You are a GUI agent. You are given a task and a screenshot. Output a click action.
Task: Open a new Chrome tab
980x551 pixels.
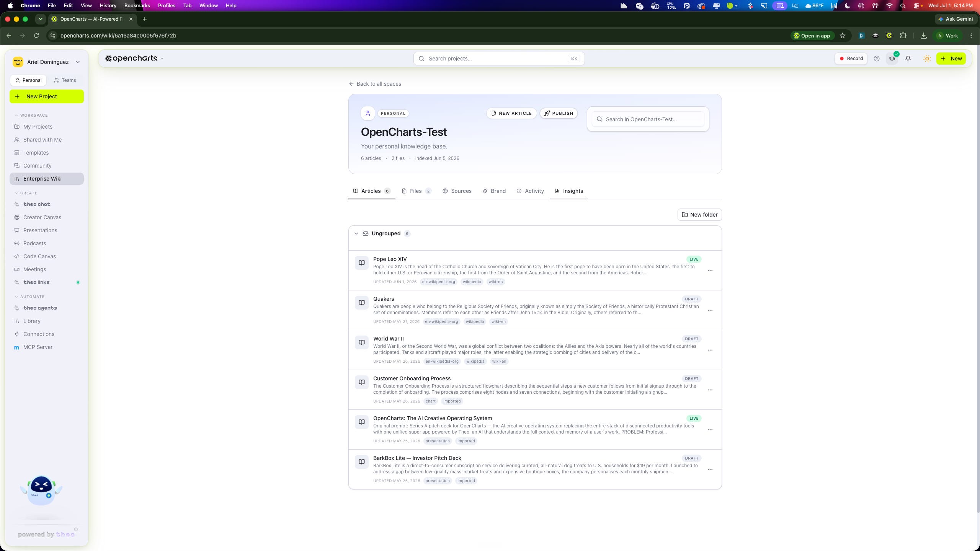[144, 19]
